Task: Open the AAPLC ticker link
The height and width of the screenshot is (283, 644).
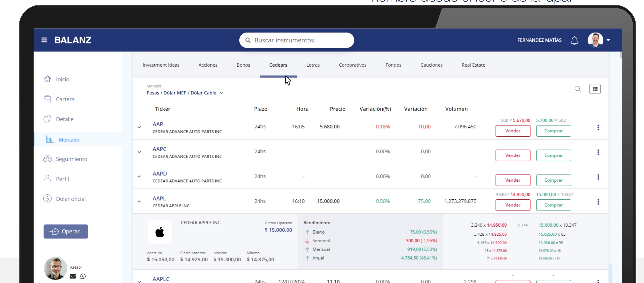Action: click(161, 279)
